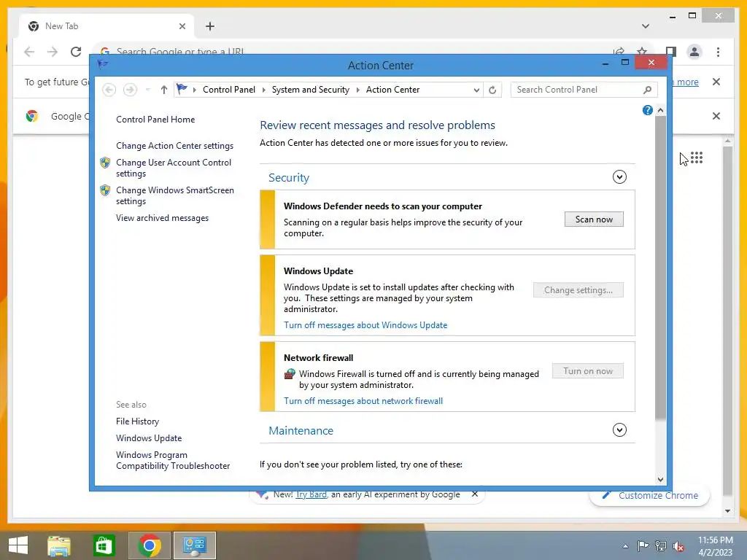The height and width of the screenshot is (560, 747).
Task: Open Windows Program Compatibility Troubleshooter
Action: click(x=172, y=460)
